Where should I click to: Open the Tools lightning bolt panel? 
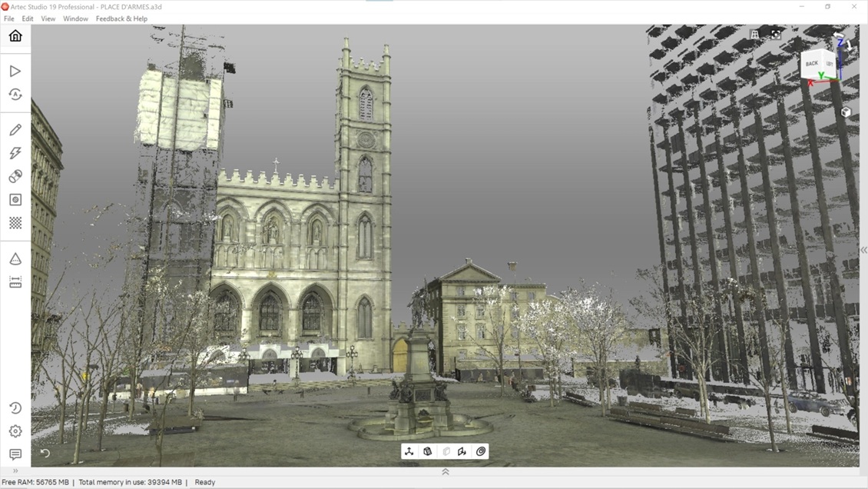15,153
